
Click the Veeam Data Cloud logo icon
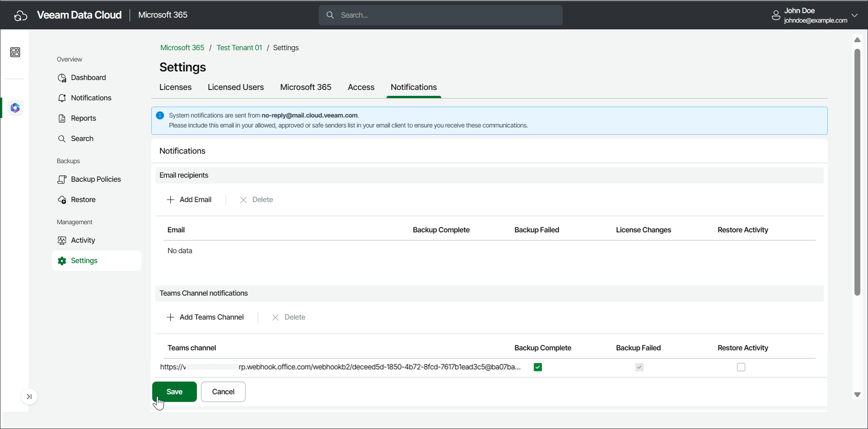(21, 15)
